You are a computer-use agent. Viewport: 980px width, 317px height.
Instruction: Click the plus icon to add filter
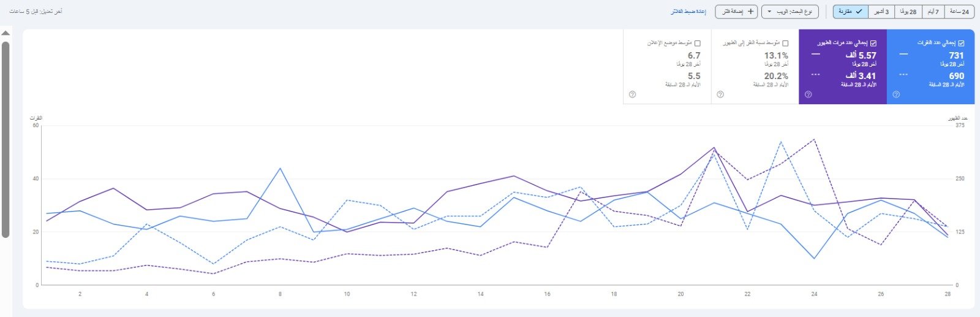point(751,12)
